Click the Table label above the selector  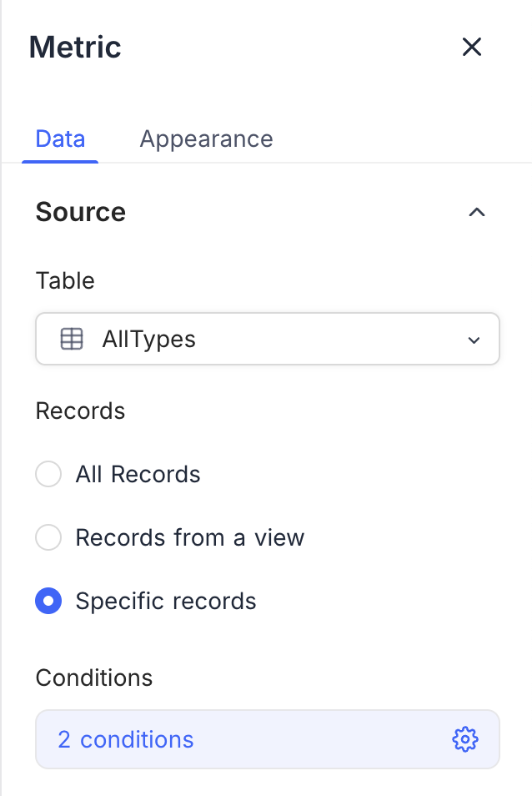point(65,281)
